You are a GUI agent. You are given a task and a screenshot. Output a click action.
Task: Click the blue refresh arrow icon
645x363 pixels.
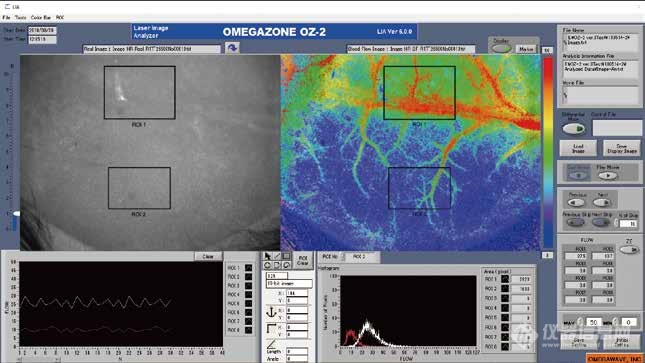point(232,48)
